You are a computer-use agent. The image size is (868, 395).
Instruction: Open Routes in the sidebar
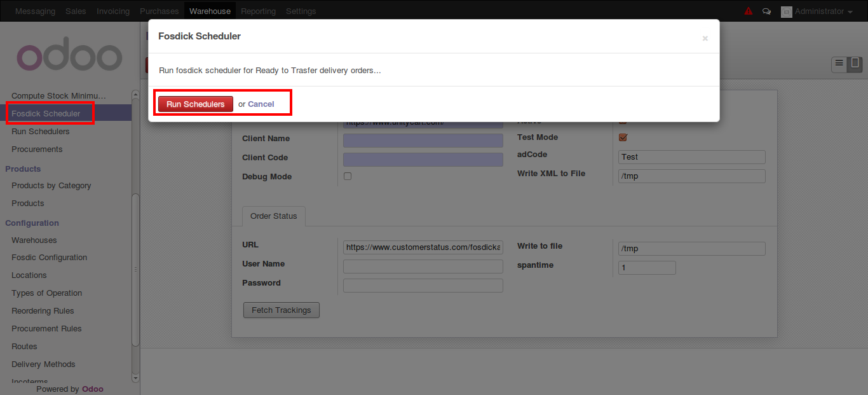click(24, 347)
